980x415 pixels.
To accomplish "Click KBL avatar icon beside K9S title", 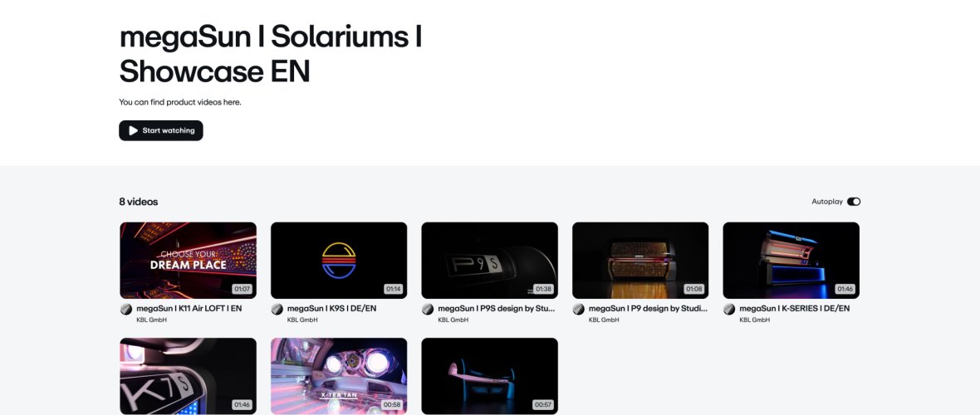I will click(277, 310).
